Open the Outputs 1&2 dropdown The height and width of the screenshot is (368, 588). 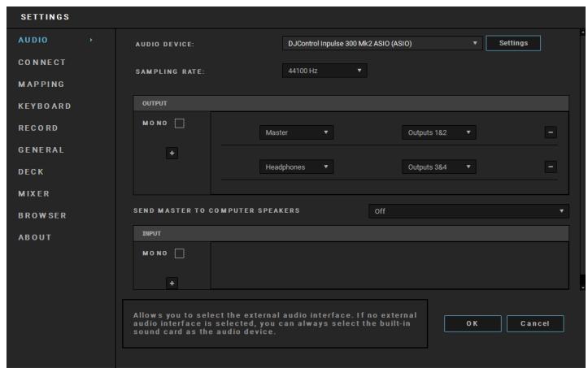(438, 132)
